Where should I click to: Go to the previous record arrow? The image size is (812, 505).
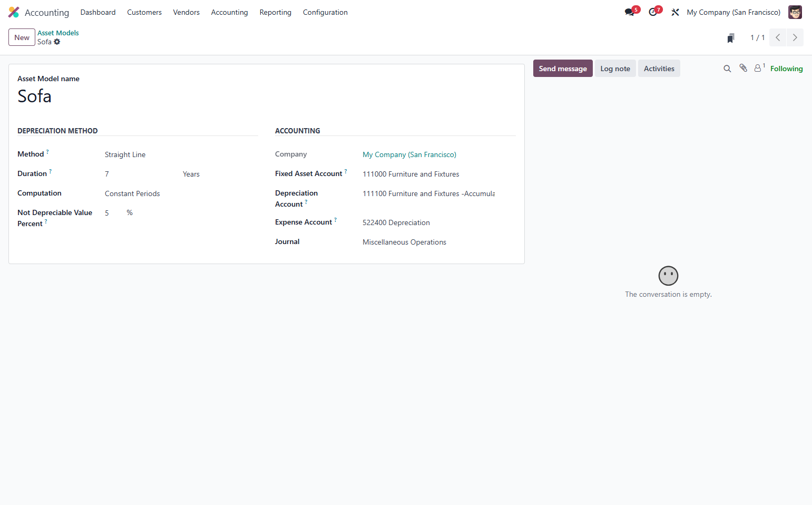pyautogui.click(x=778, y=37)
